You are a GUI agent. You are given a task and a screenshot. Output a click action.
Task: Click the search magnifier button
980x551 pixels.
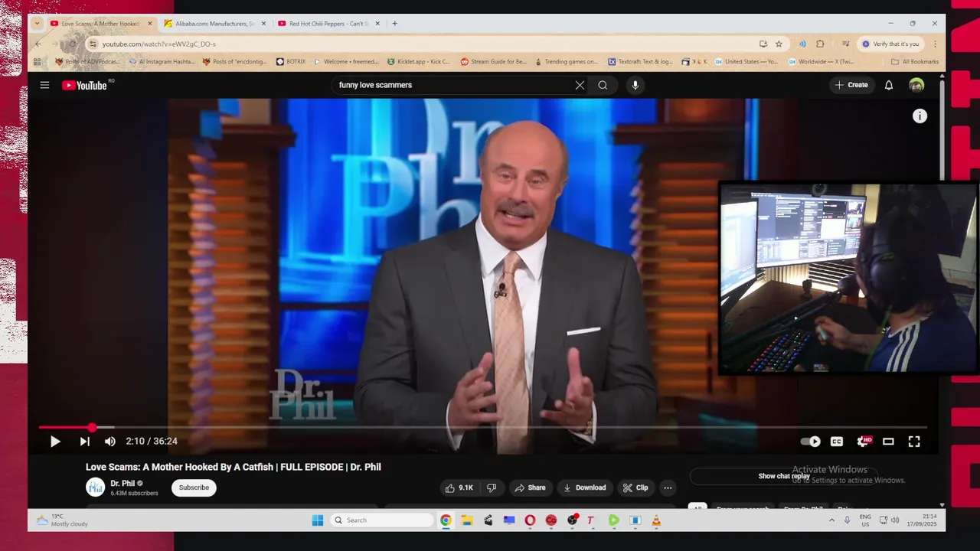(x=603, y=85)
